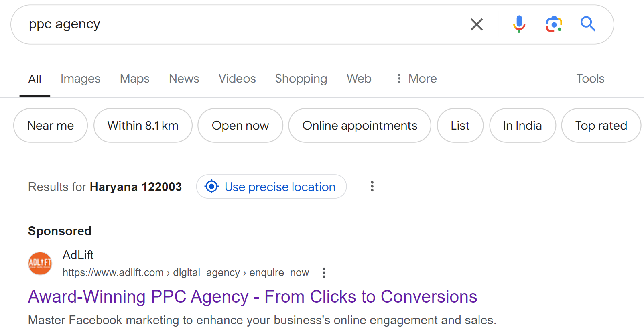Switch to the Images tab
The height and width of the screenshot is (333, 644).
pyautogui.click(x=80, y=79)
